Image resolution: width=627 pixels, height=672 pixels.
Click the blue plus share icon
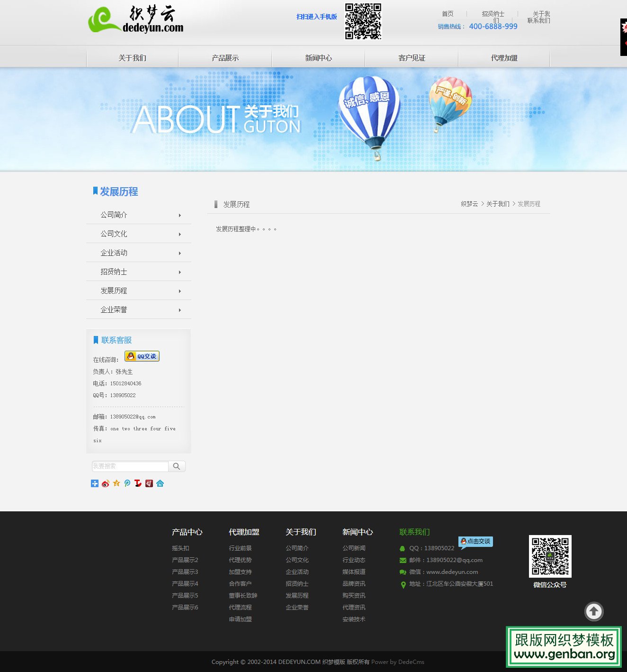[x=95, y=483]
